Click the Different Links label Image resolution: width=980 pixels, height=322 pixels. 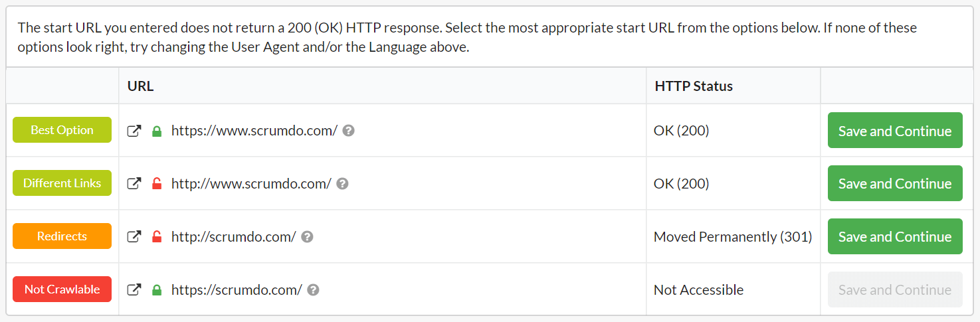(62, 183)
